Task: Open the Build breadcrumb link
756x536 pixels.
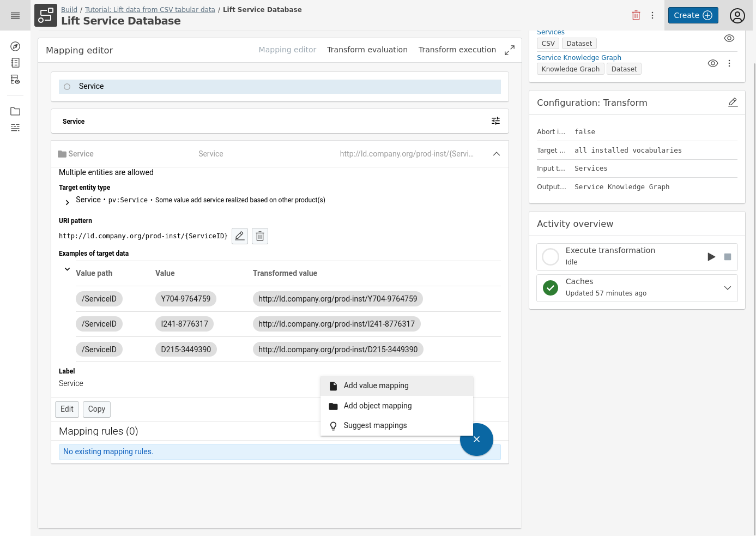Action: pos(69,10)
